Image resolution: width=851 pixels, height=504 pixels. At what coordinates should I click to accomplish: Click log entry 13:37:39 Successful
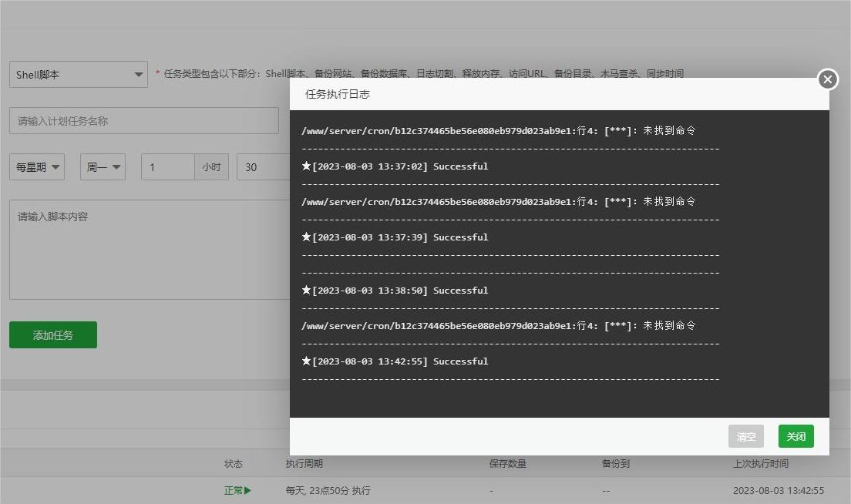(x=395, y=237)
